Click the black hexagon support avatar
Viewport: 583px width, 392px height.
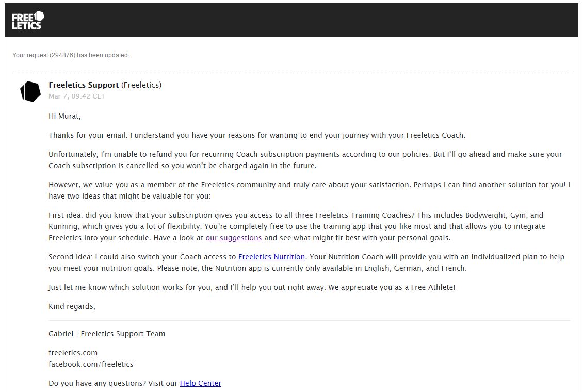tap(30, 91)
